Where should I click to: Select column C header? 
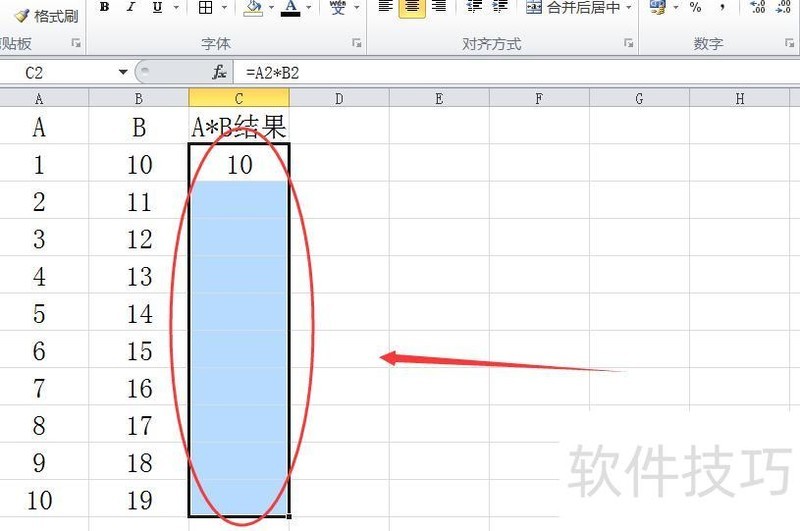click(239, 98)
